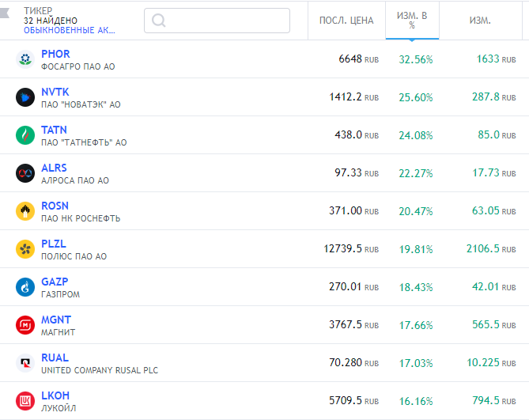
Task: Click ALRS change value 22.27%
Action: [x=416, y=173]
